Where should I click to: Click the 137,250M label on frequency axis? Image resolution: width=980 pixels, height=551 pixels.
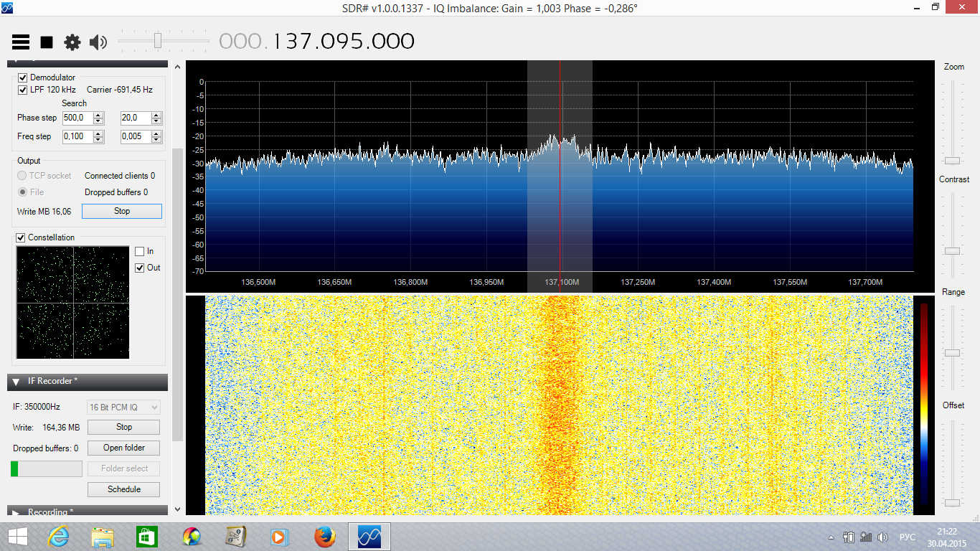tap(638, 282)
